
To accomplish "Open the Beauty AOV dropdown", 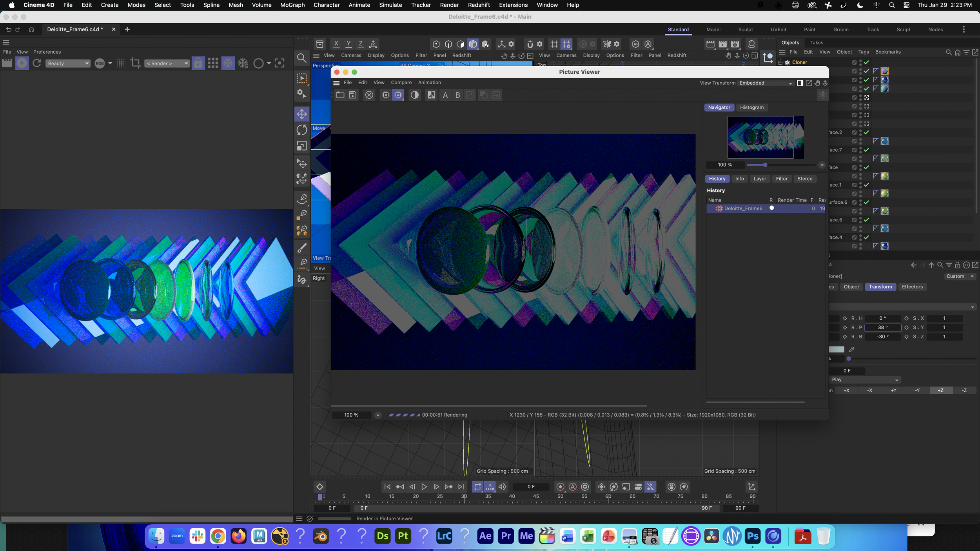I will pyautogui.click(x=68, y=63).
